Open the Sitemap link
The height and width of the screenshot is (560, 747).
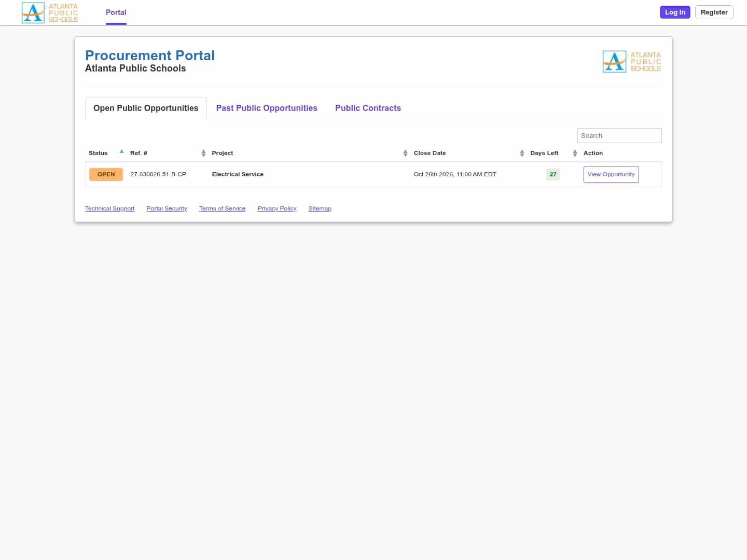click(320, 208)
